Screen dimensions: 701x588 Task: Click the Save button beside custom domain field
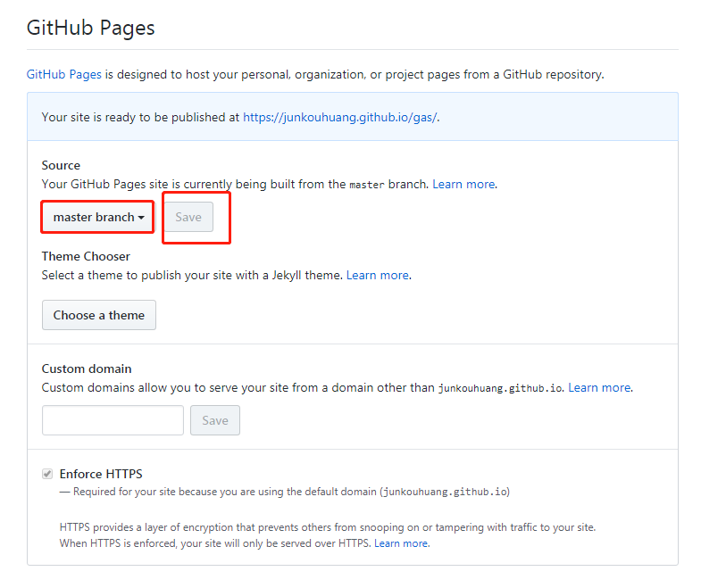tap(215, 420)
